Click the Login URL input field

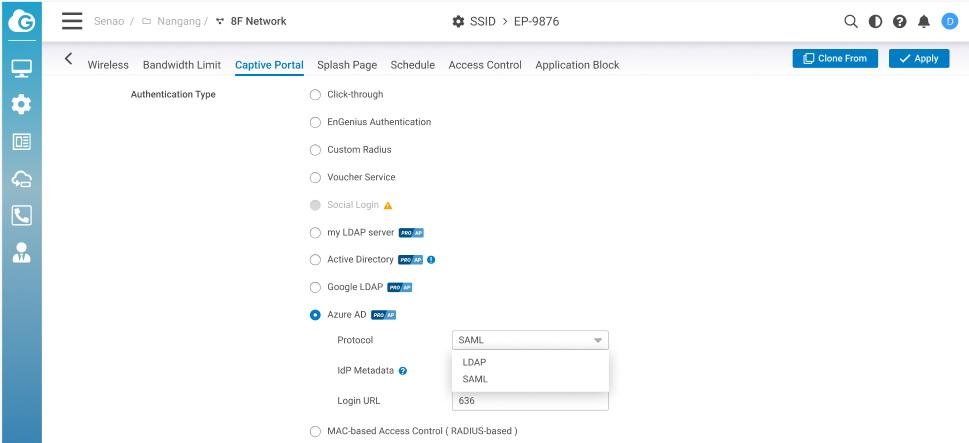point(530,400)
